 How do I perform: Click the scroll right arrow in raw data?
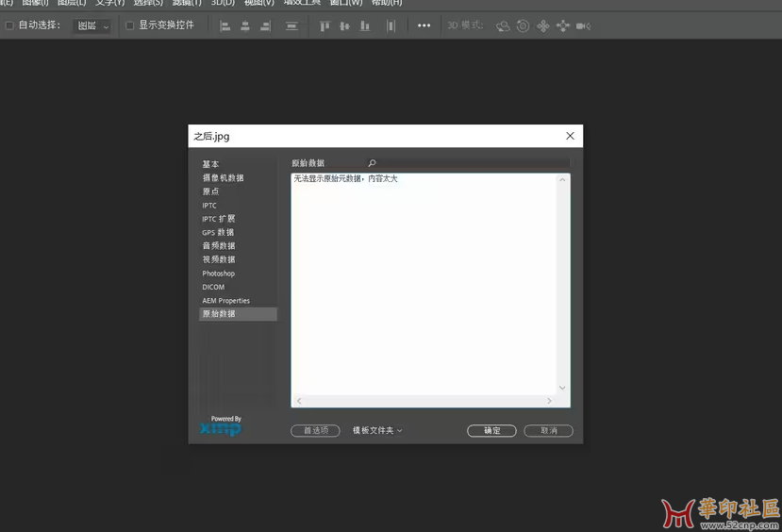click(x=549, y=401)
